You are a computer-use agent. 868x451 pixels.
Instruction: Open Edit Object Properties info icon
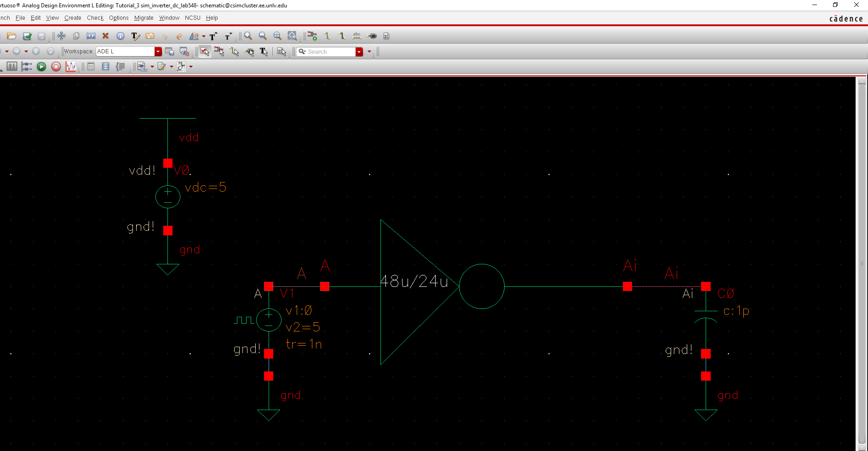(121, 36)
